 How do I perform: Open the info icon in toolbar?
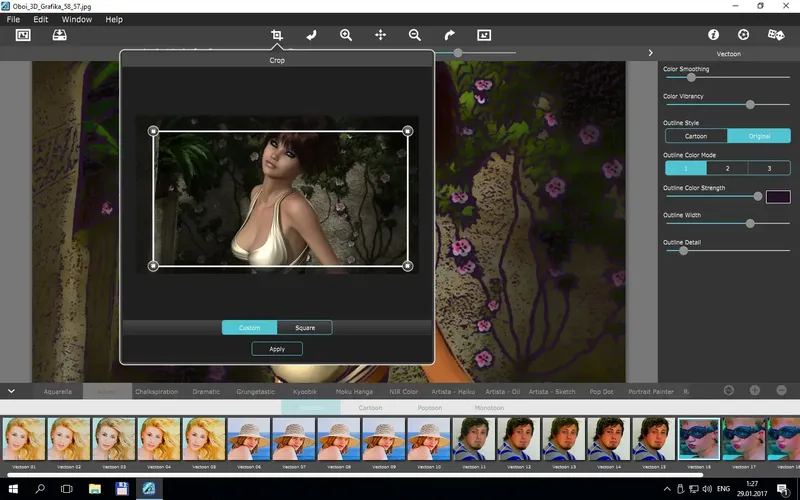[714, 35]
